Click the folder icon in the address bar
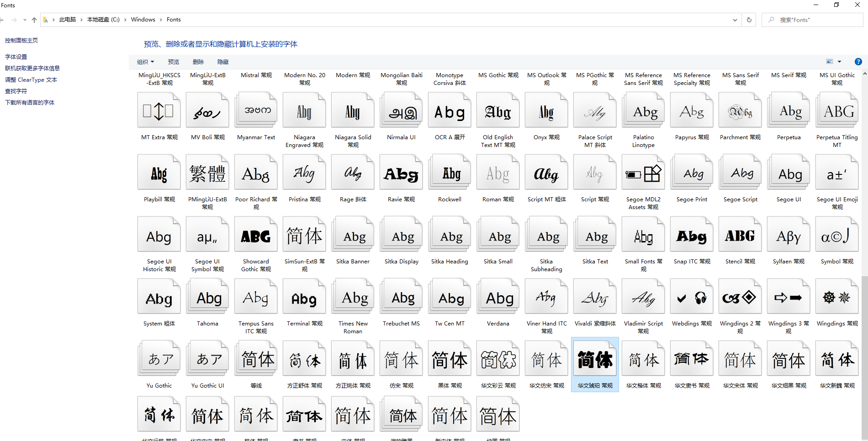This screenshot has width=868, height=441. click(x=46, y=20)
